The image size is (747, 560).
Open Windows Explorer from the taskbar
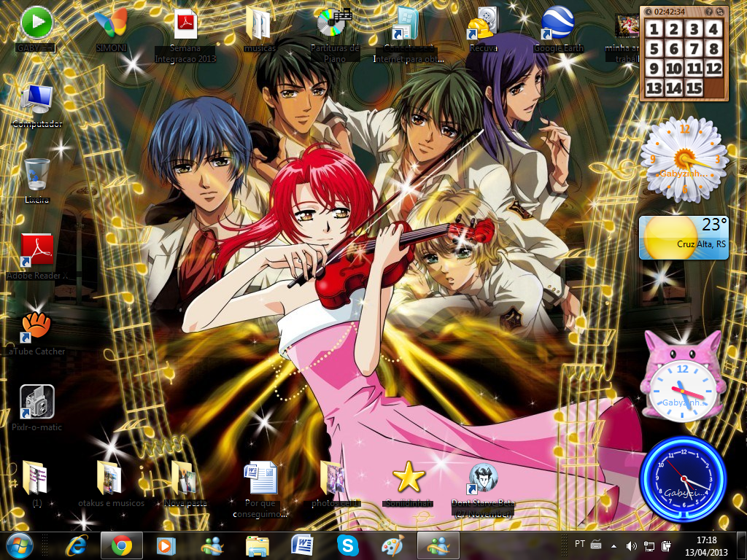pos(258,545)
